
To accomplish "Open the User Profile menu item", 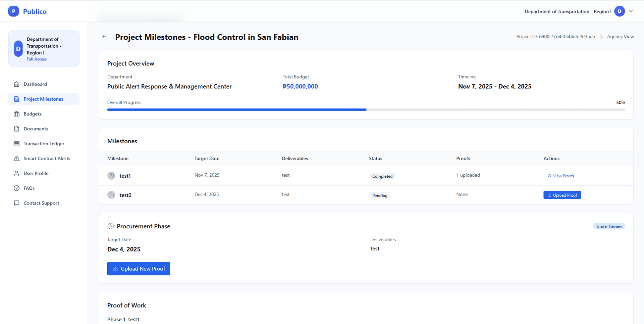I will coord(44,173).
